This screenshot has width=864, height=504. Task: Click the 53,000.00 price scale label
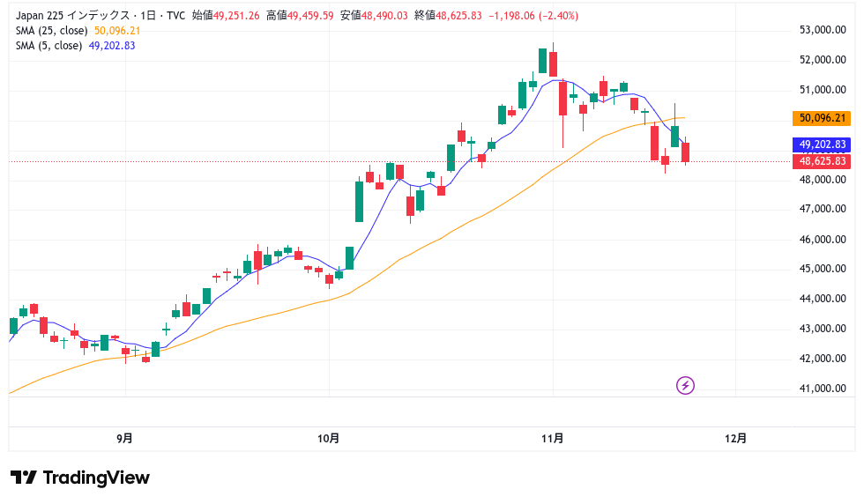(x=817, y=30)
